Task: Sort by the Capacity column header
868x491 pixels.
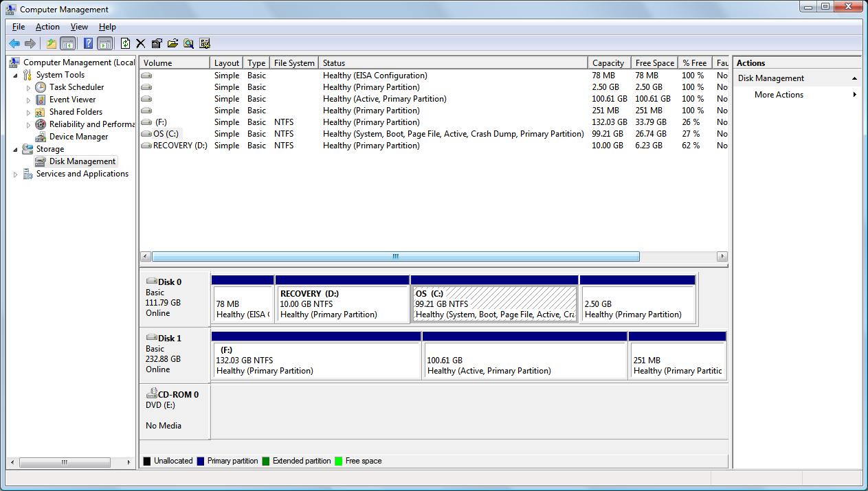Action: coord(610,62)
